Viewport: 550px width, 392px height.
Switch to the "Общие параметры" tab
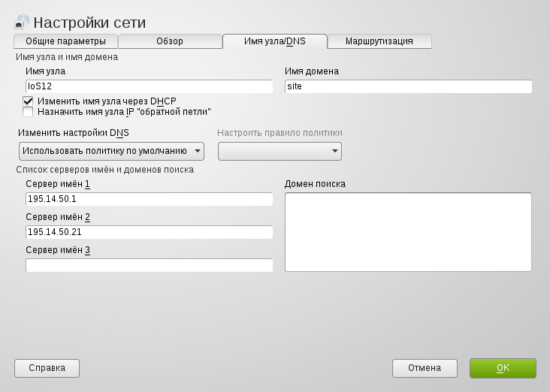click(65, 41)
